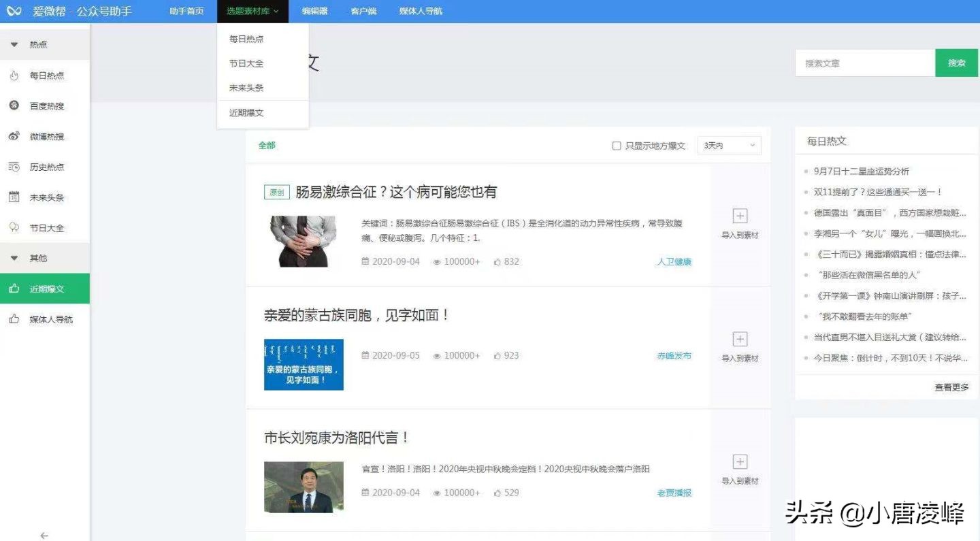Click the green 搜索 search button
980x541 pixels.
(x=956, y=63)
